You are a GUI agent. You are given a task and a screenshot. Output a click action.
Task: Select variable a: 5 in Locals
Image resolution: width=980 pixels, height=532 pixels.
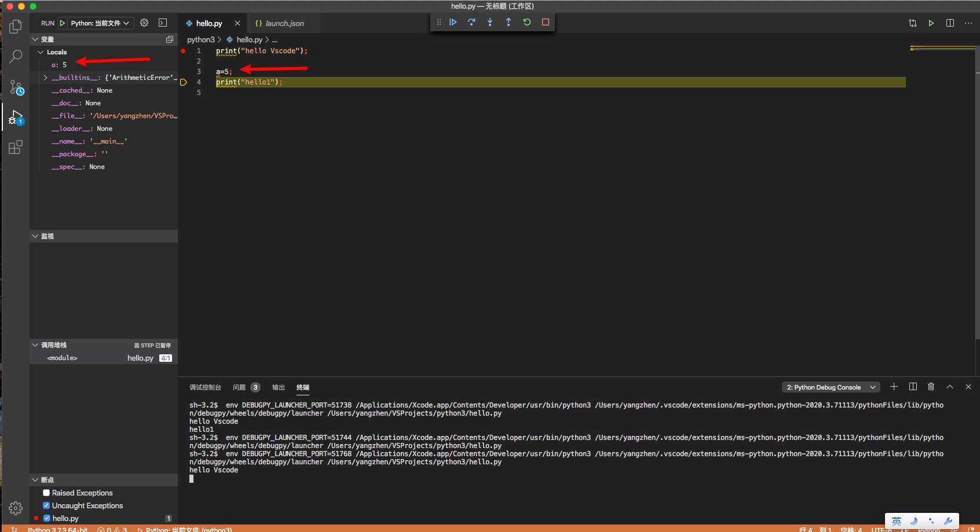coord(104,65)
